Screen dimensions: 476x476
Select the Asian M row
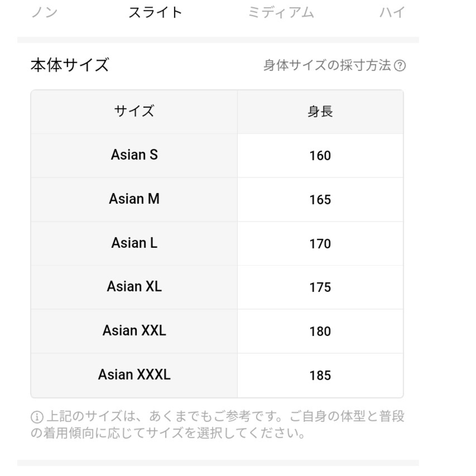[217, 200]
